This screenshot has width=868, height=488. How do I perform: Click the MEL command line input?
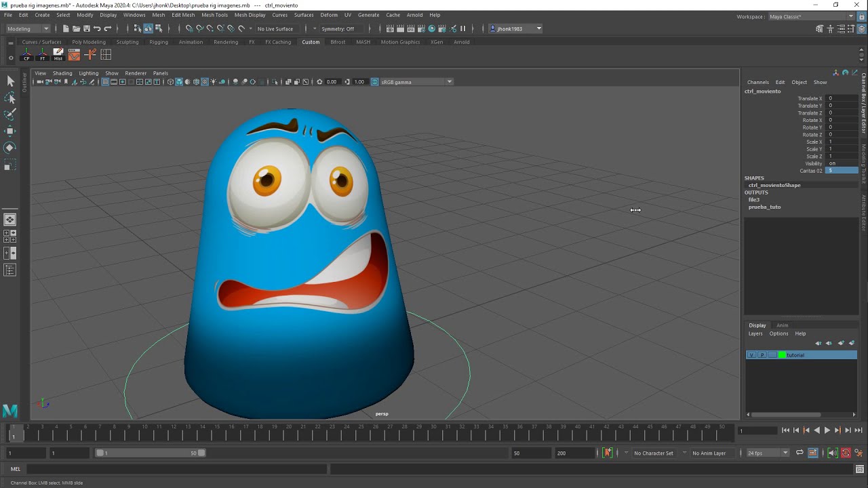[x=176, y=469]
